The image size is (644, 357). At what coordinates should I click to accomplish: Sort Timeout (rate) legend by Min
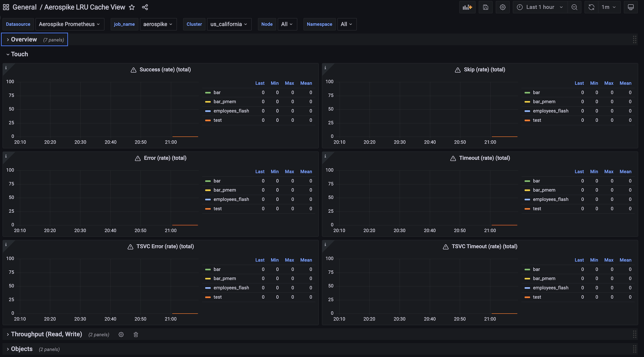tap(594, 172)
